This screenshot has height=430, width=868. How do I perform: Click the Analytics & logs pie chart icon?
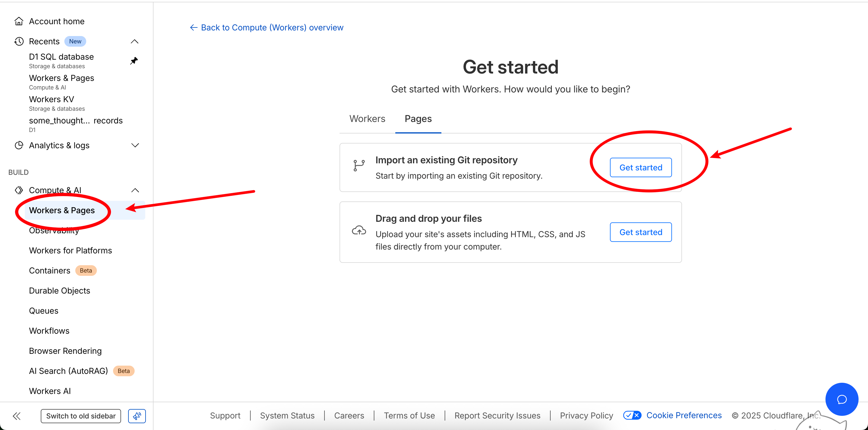click(x=19, y=145)
